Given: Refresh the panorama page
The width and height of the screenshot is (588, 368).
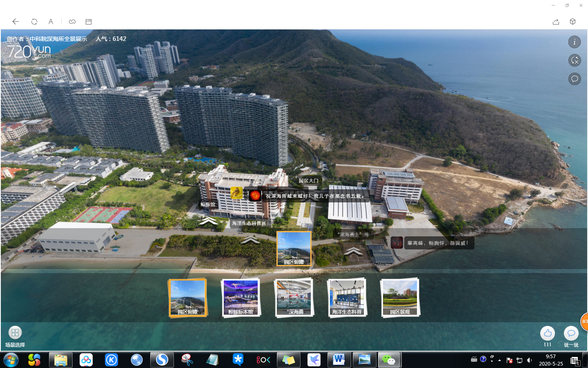Looking at the screenshot, I should click(x=34, y=22).
